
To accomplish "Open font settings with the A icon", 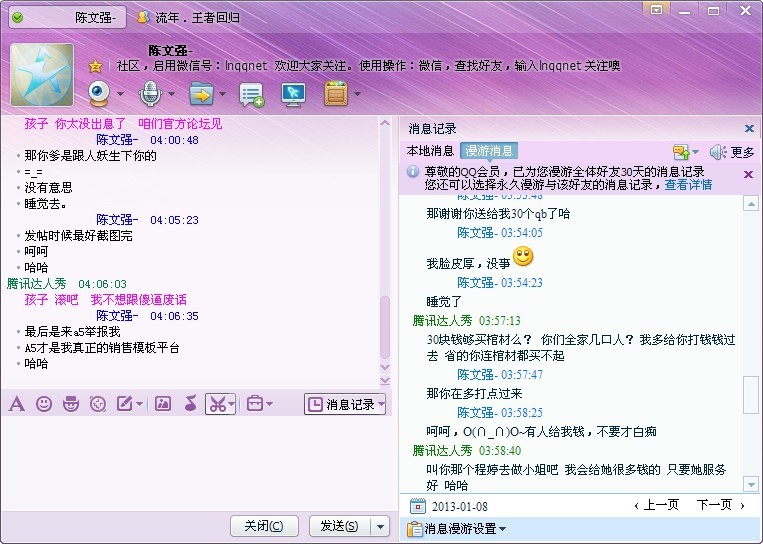I will click(x=17, y=404).
